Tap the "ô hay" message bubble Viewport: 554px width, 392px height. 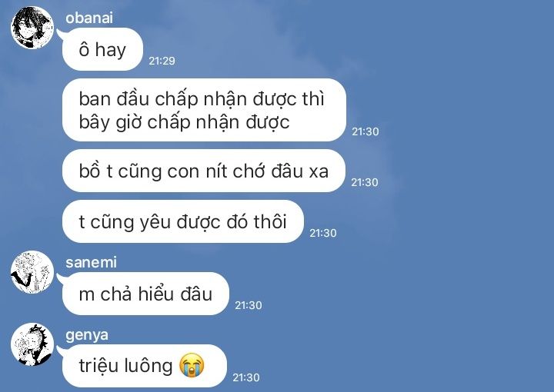[x=102, y=49]
